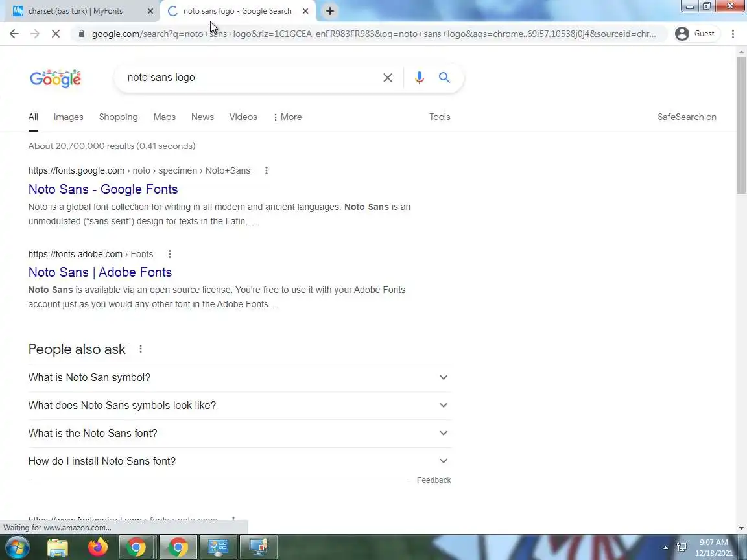The width and height of the screenshot is (747, 560).
Task: Open the Tools search options
Action: 439,117
